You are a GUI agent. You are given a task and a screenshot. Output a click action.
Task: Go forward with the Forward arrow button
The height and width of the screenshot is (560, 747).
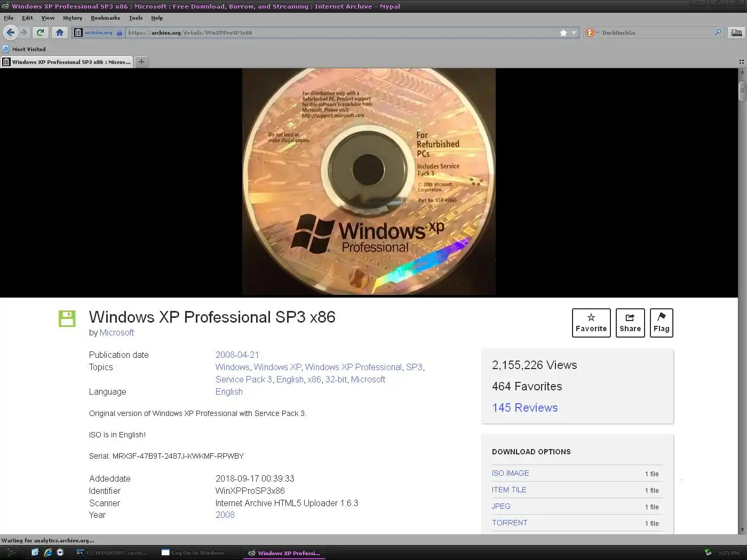click(x=24, y=33)
